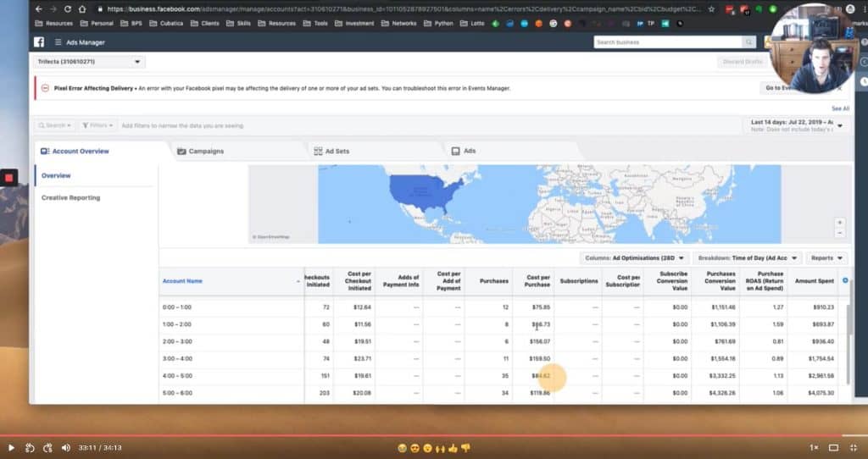Zoom in on the map with plus
Image resolution: width=868 pixels, height=459 pixels.
coord(839,222)
